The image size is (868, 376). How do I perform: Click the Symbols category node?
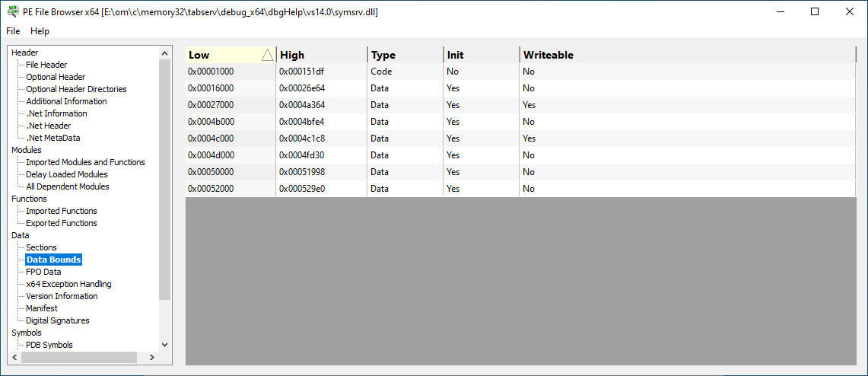pyautogui.click(x=27, y=333)
